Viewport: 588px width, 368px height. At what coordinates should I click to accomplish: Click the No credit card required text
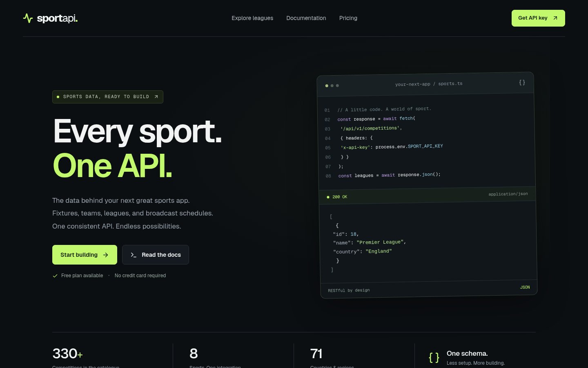140,276
